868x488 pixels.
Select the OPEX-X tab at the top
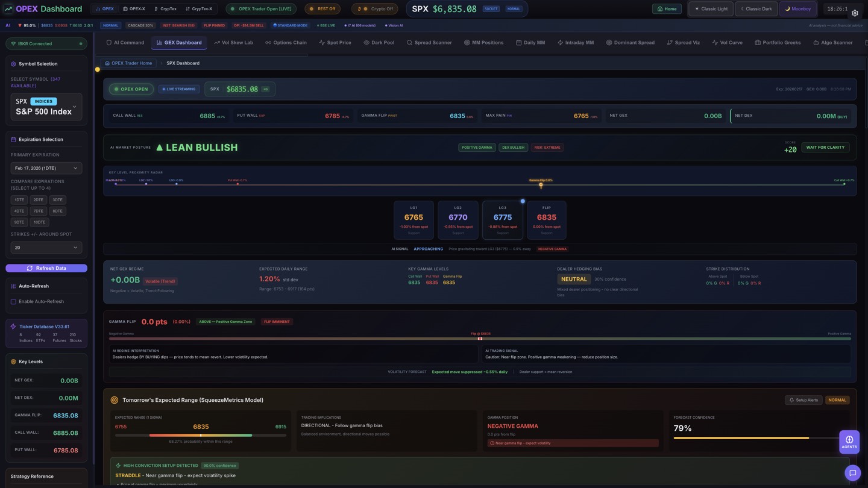click(133, 8)
